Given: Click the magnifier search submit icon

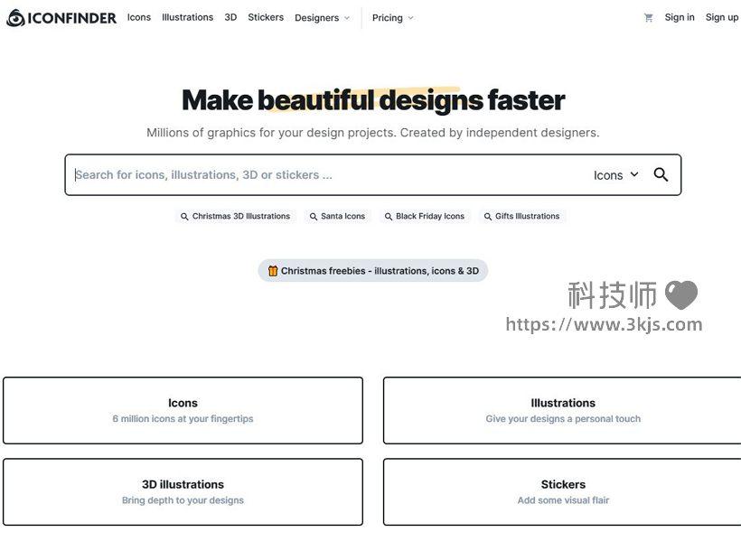Looking at the screenshot, I should coord(661,174).
